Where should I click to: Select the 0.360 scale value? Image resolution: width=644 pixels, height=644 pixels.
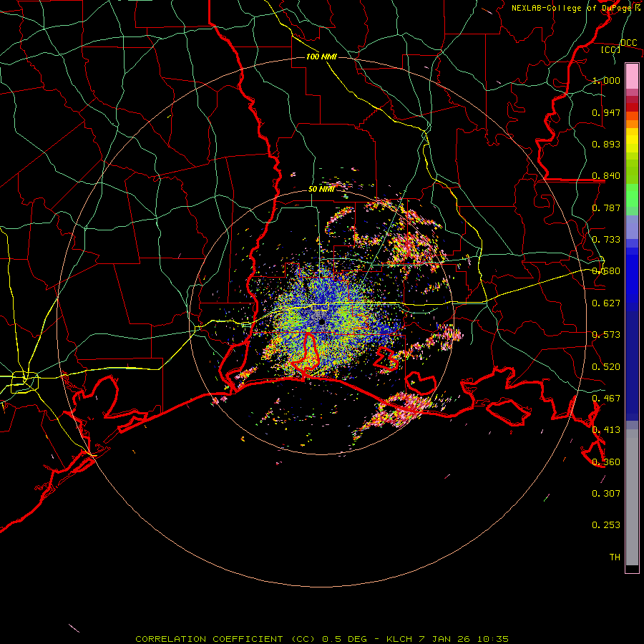point(606,462)
